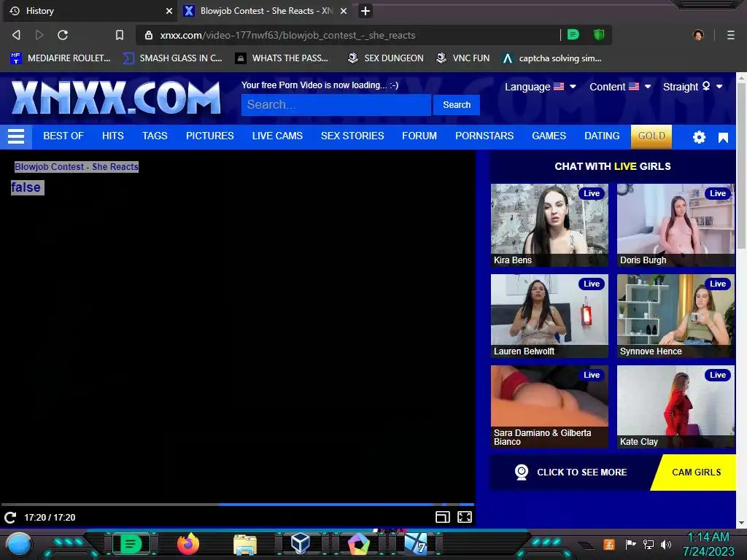Click the white bookmark flag icon in navbar
This screenshot has height=560, width=747.
click(x=723, y=138)
